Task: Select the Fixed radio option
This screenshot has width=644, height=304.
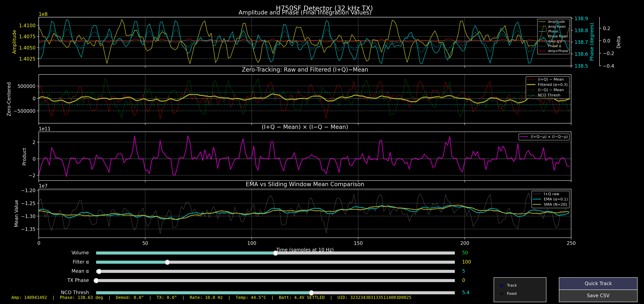Action: 502,294
